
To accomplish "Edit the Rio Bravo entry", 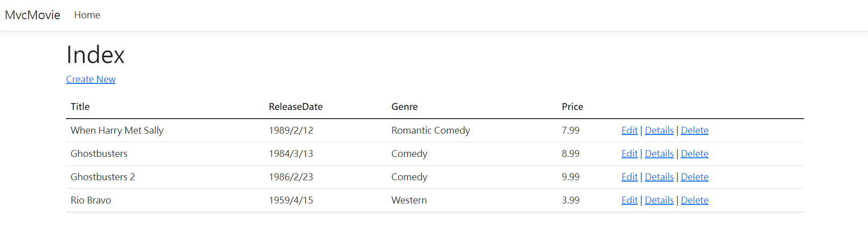I will [629, 200].
